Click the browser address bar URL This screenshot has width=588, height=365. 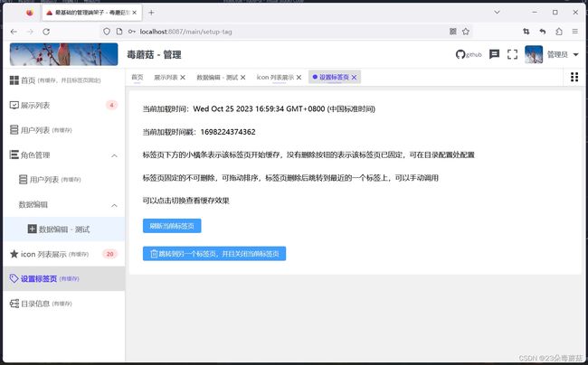click(186, 32)
